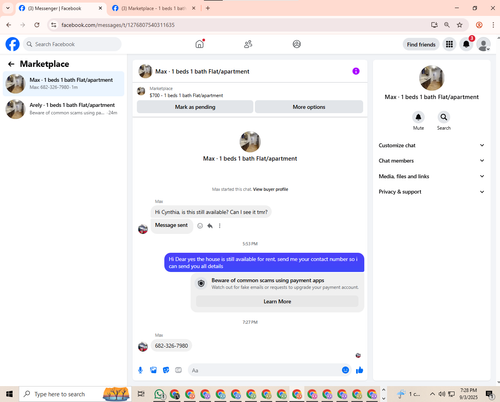Open more options dots beside Message sent
The image size is (500, 402).
click(220, 226)
